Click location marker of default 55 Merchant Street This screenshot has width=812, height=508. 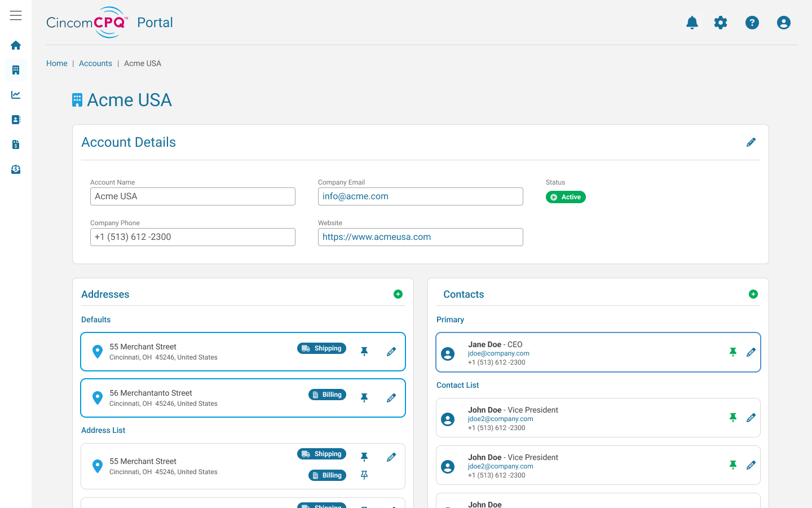pos(98,352)
